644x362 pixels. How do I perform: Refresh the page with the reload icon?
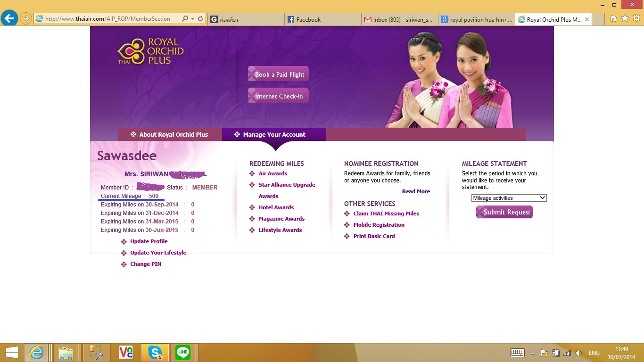pos(200,19)
